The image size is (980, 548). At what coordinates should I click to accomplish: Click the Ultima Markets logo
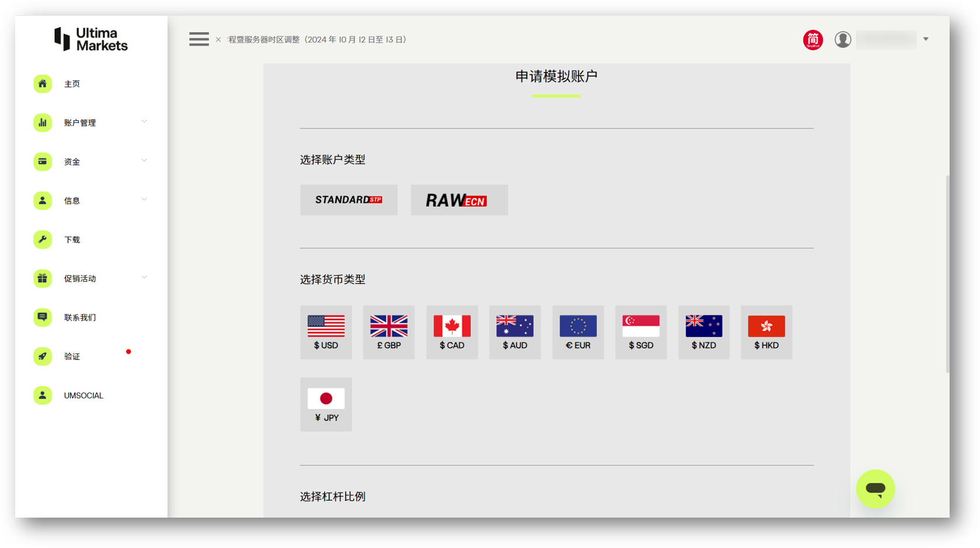click(91, 39)
